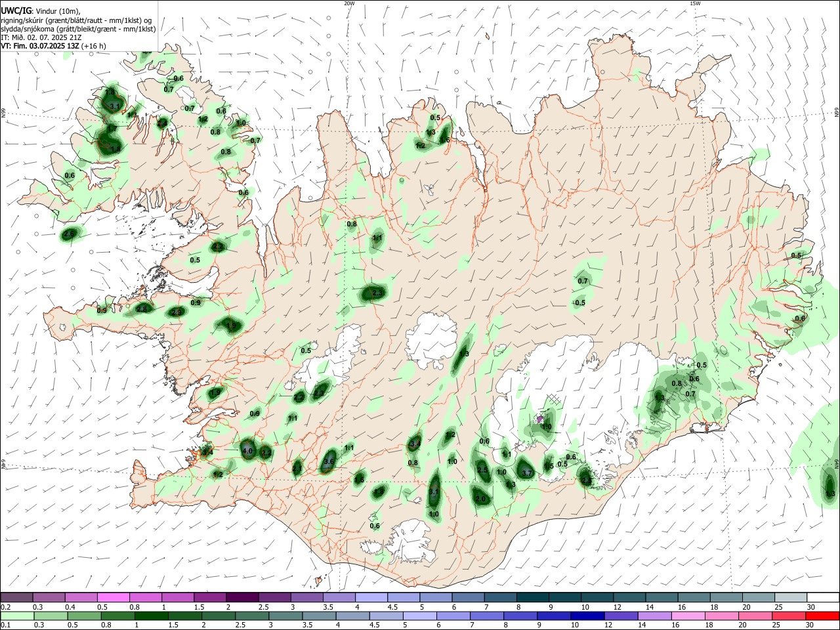
Task: Select the deep blue 10–12 rain legend swatch
Action: (586, 616)
